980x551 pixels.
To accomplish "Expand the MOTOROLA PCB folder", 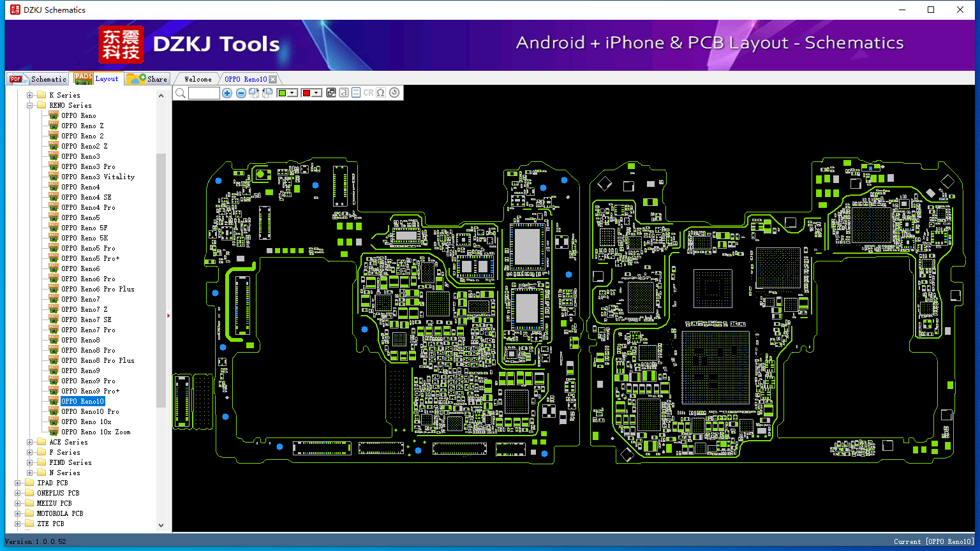I will (17, 513).
